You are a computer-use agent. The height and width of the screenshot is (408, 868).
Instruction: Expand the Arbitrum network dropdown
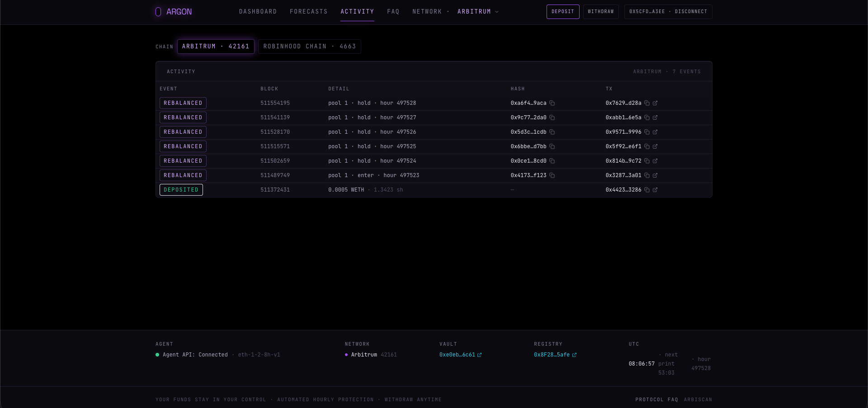pos(478,12)
